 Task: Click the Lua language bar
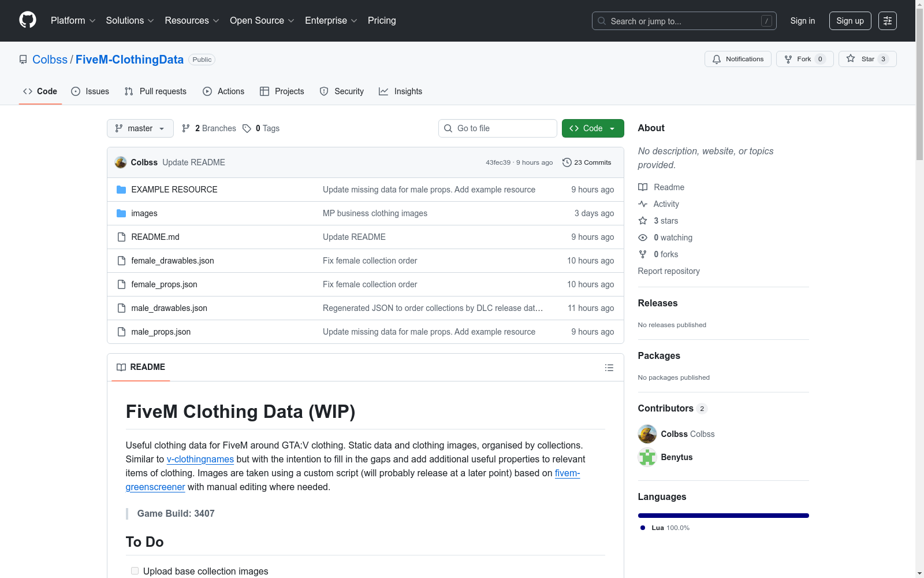click(x=724, y=516)
